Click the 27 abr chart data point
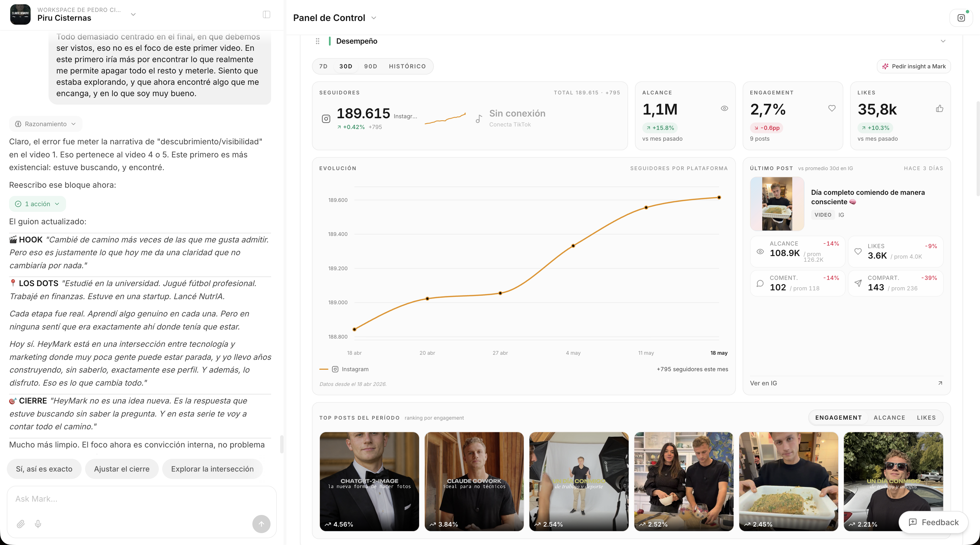This screenshot has height=545, width=980. [500, 293]
